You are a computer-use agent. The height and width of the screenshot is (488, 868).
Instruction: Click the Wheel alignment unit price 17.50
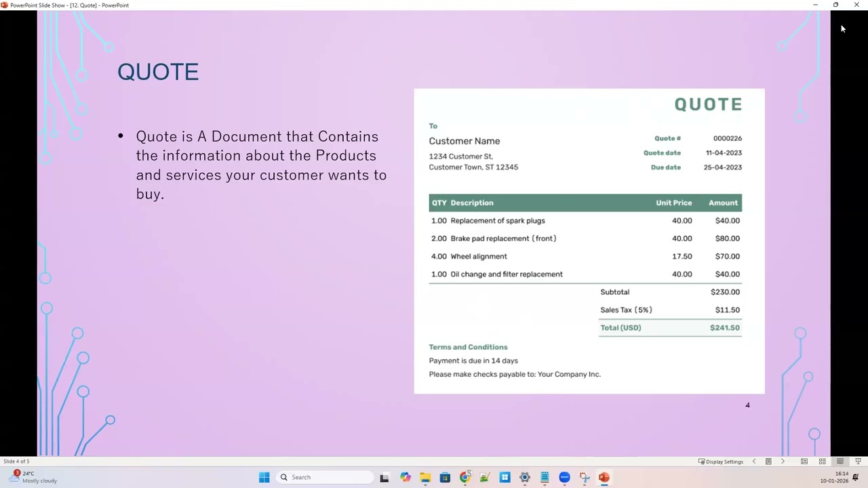click(682, 256)
